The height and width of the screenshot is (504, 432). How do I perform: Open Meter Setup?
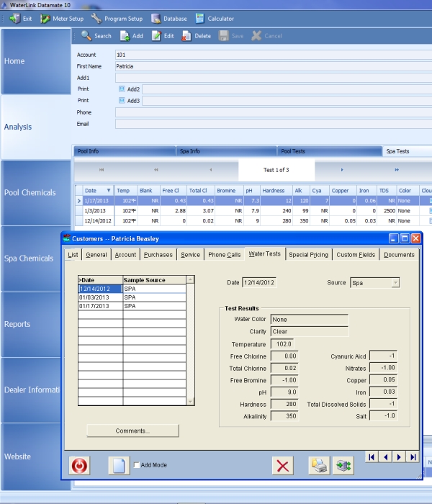(62, 19)
